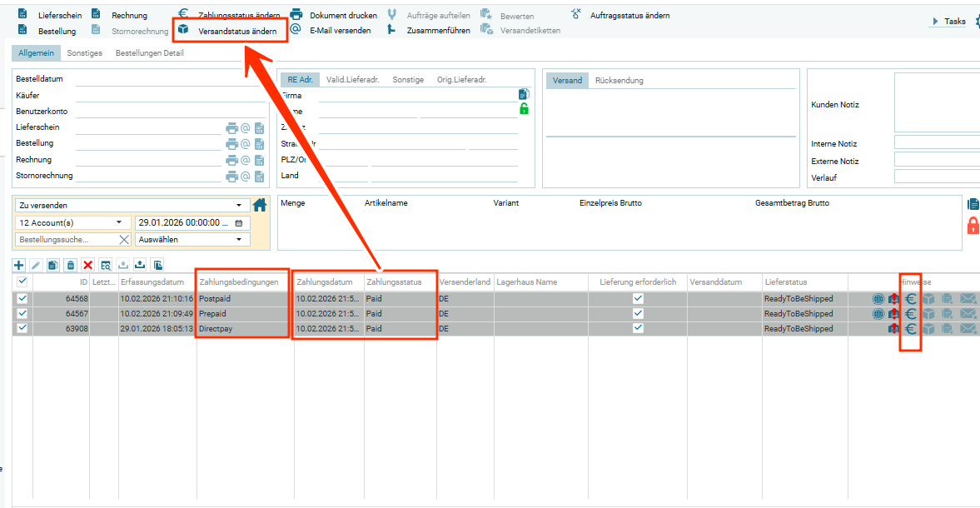Click the Bestellungssuche search field
This screenshot has width=980, height=508.
point(65,240)
